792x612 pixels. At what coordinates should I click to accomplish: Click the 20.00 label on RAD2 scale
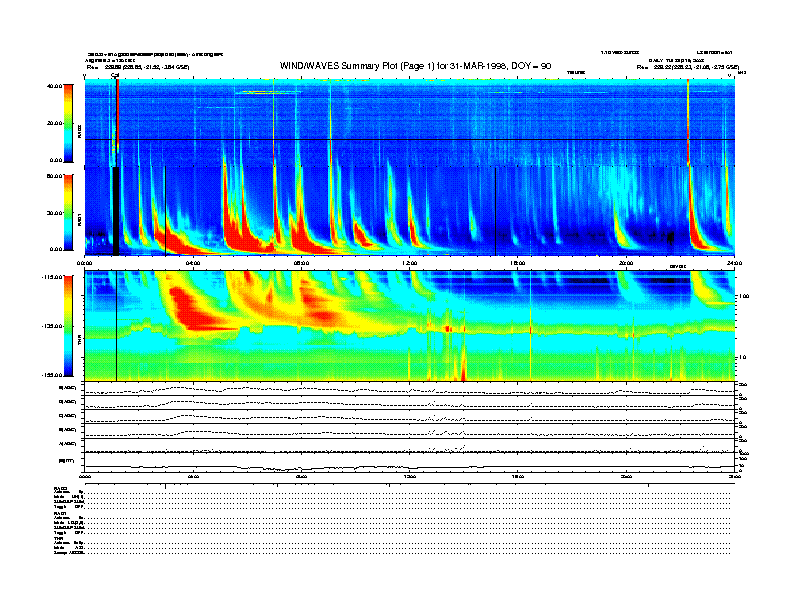point(55,123)
